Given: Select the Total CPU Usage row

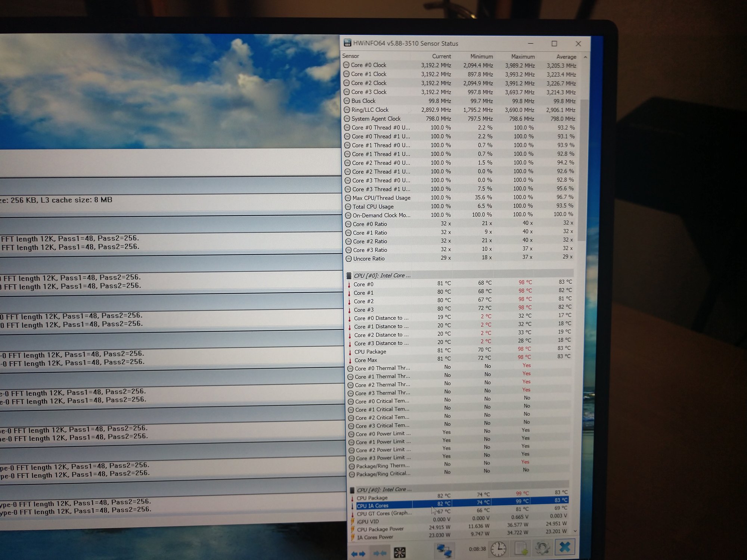Looking at the screenshot, I should pos(373,206).
